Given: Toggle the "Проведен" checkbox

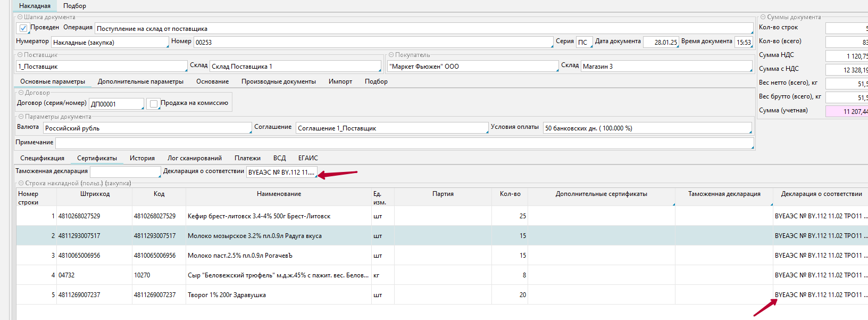Looking at the screenshot, I should (x=23, y=28).
